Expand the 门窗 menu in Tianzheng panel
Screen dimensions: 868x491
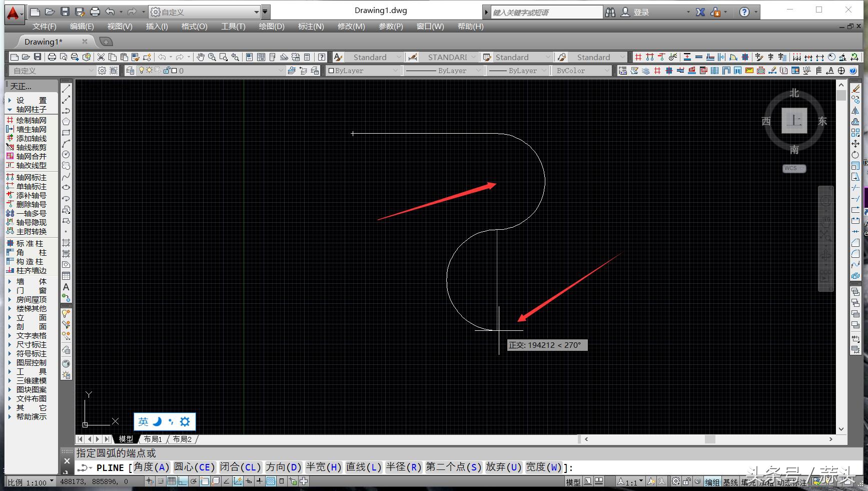31,290
